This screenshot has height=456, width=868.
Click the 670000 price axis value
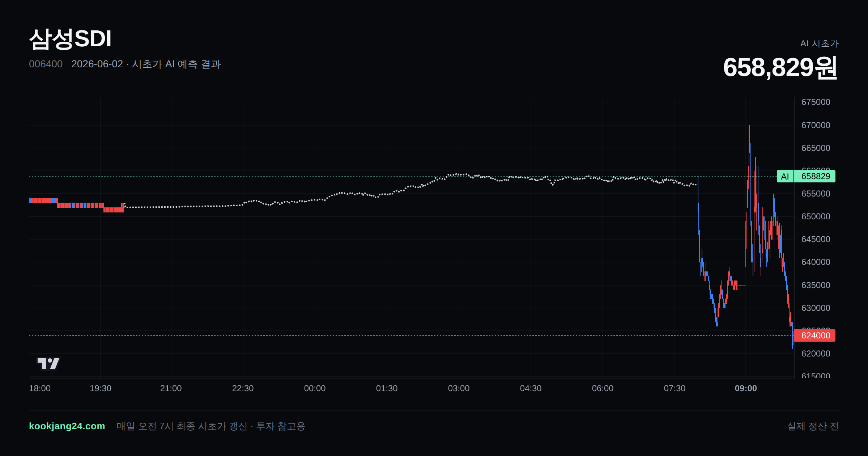[x=816, y=125]
